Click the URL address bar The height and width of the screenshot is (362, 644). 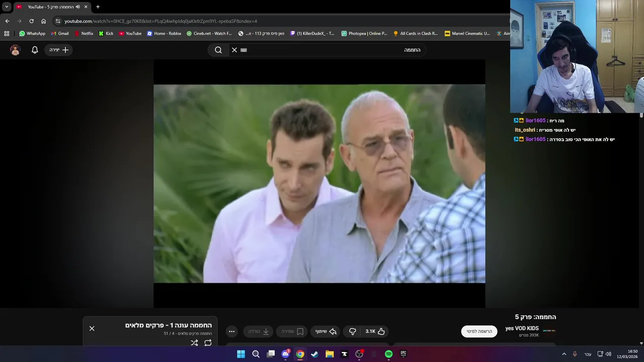[282, 21]
